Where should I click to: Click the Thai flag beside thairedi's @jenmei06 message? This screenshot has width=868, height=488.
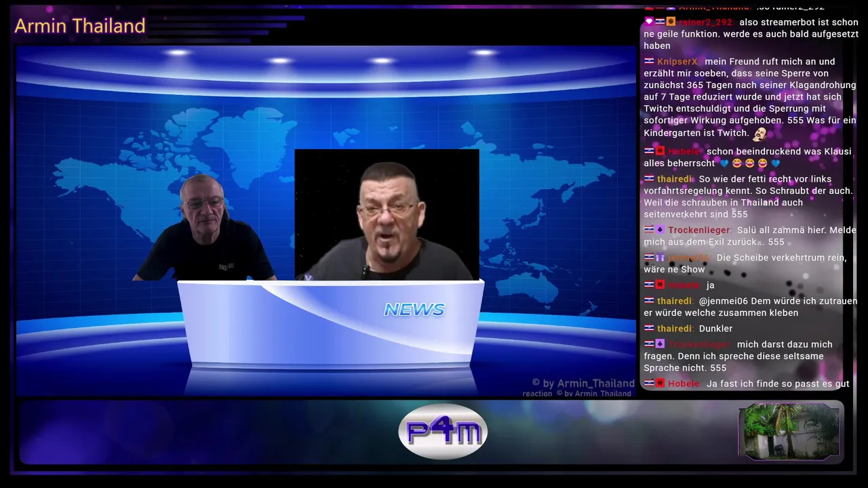[649, 301]
